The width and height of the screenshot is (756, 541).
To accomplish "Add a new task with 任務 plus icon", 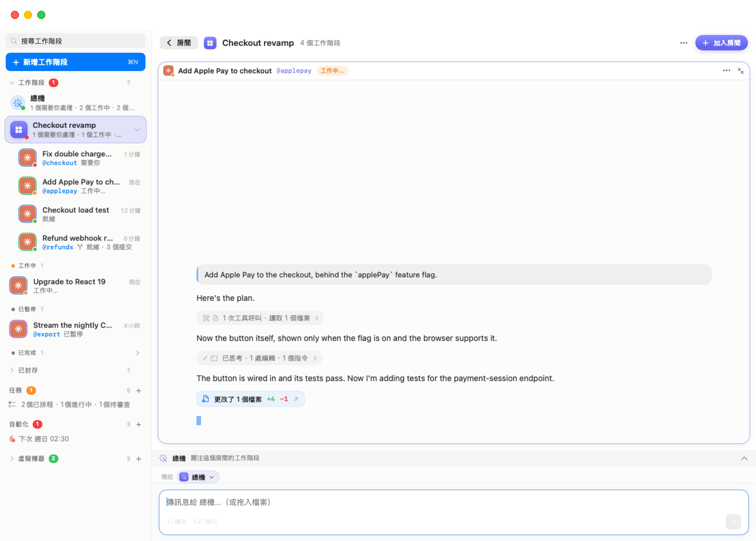I will [x=139, y=391].
